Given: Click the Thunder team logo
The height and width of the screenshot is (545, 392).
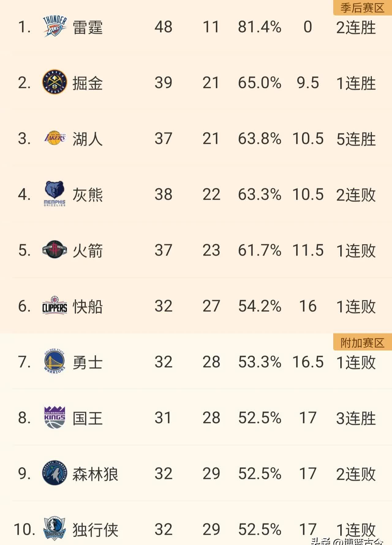Looking at the screenshot, I should 55,27.
